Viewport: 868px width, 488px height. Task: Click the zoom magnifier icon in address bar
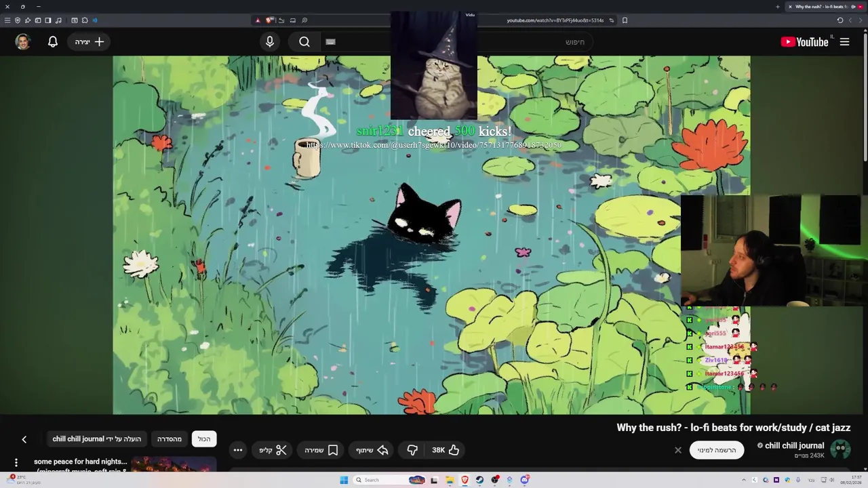click(304, 20)
